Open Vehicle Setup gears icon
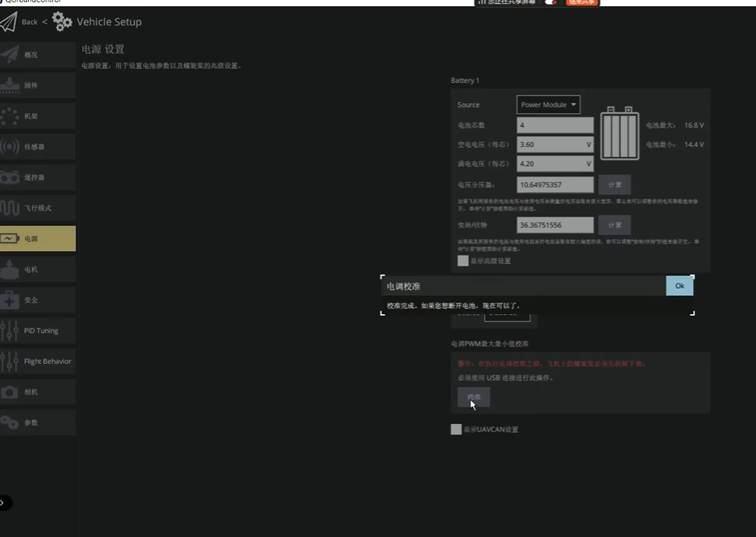The height and width of the screenshot is (537, 756). [61, 22]
